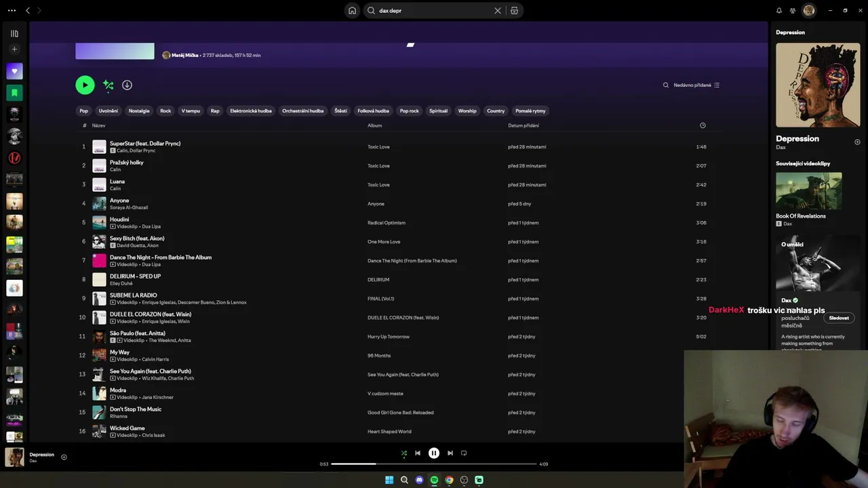Seek along the playback progress bar
The height and width of the screenshot is (488, 868).
coord(434,464)
